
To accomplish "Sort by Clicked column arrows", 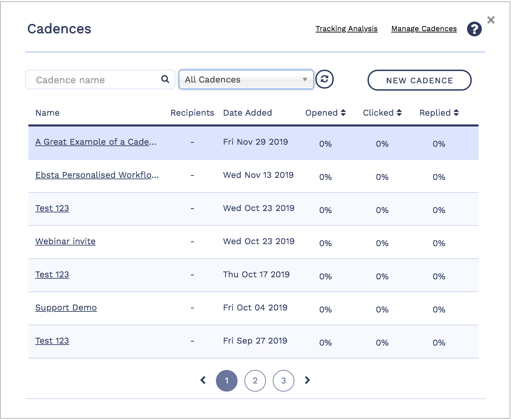I will tap(399, 113).
